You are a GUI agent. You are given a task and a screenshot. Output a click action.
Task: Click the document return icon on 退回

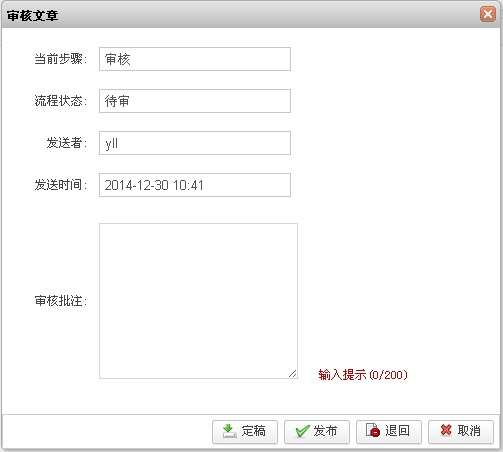pos(373,430)
